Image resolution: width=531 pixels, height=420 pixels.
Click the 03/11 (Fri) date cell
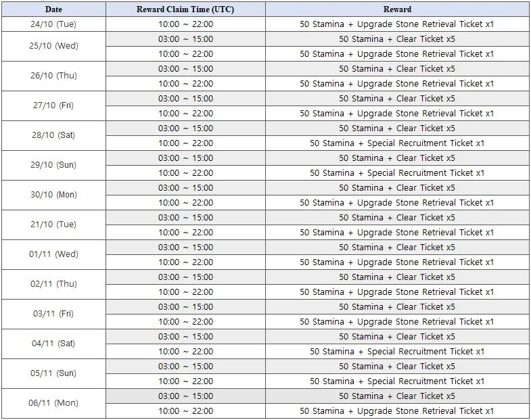tap(53, 314)
